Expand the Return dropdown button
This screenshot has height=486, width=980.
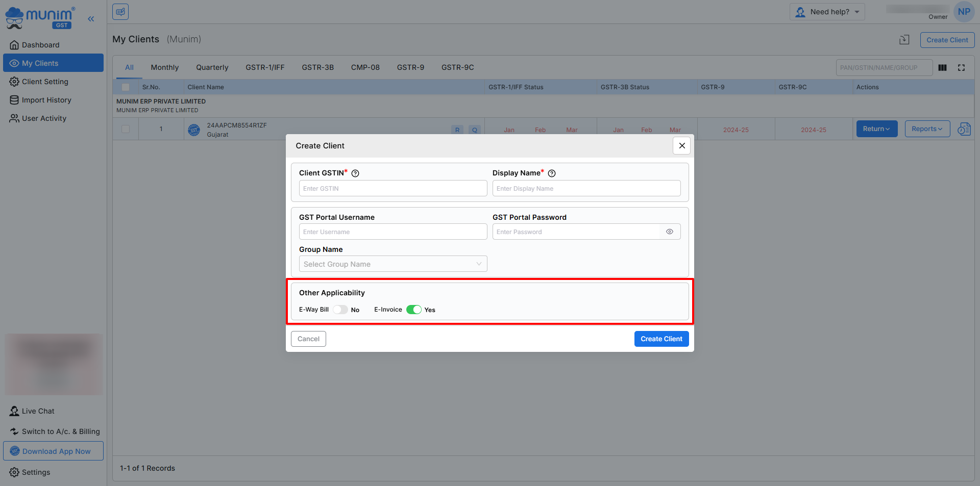tap(876, 129)
